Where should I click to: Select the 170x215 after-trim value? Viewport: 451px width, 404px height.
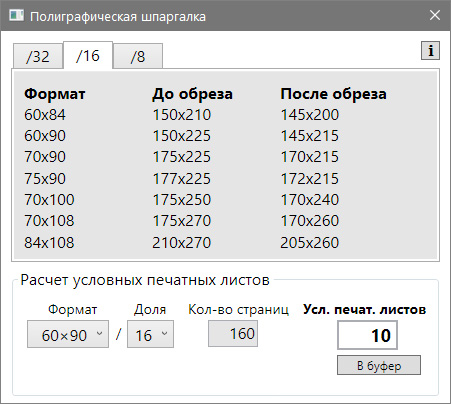pos(310,157)
